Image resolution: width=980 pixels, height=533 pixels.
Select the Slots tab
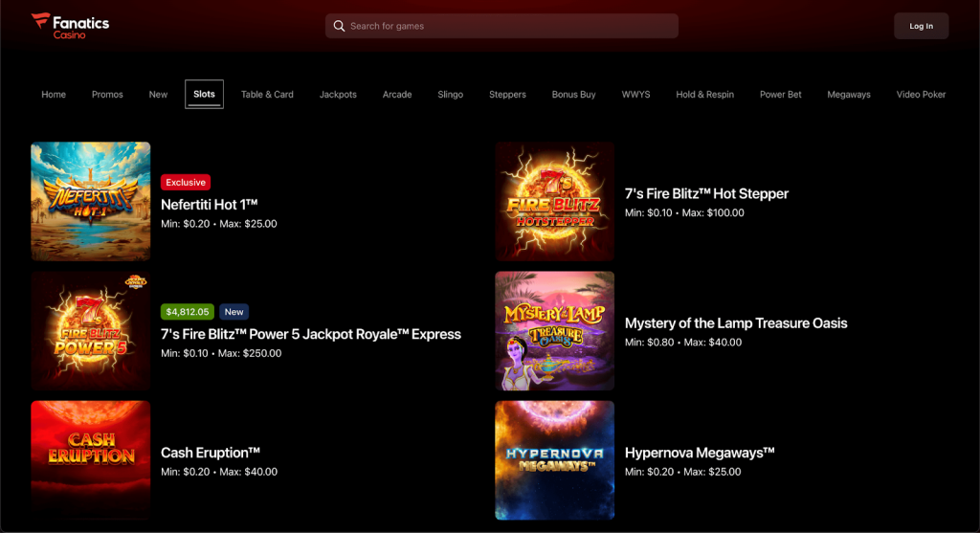pyautogui.click(x=204, y=95)
